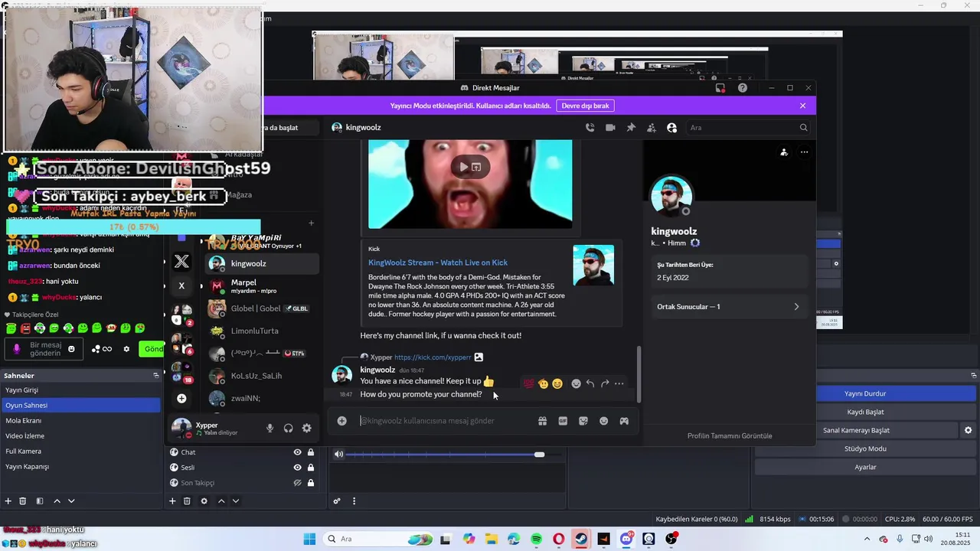
Task: Switch to Yayın Kapanışı scene
Action: click(x=80, y=467)
